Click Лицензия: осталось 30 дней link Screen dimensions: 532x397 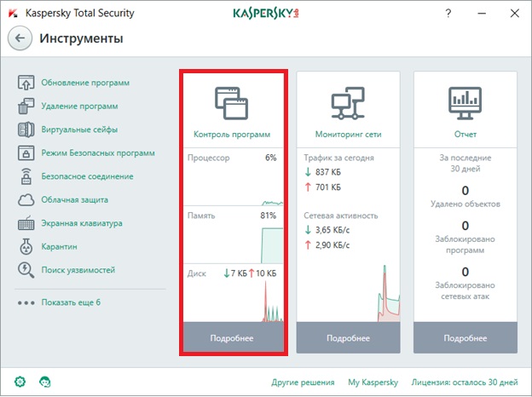(x=465, y=382)
